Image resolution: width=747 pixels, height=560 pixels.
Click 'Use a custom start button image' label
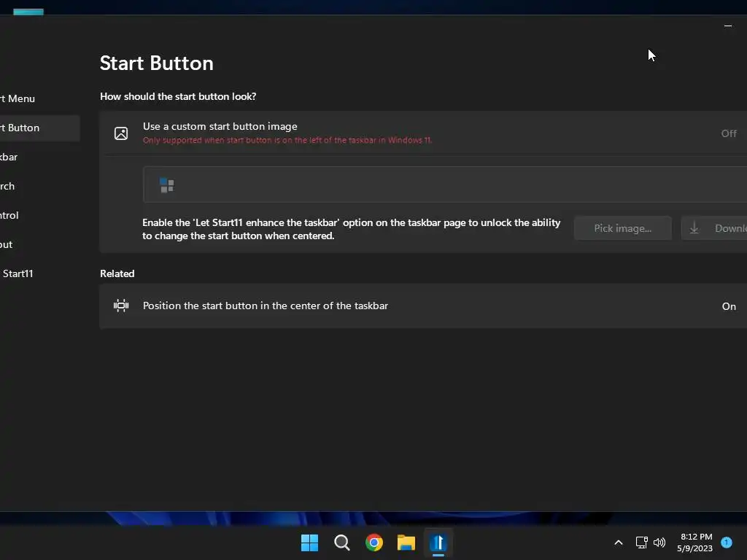click(220, 126)
